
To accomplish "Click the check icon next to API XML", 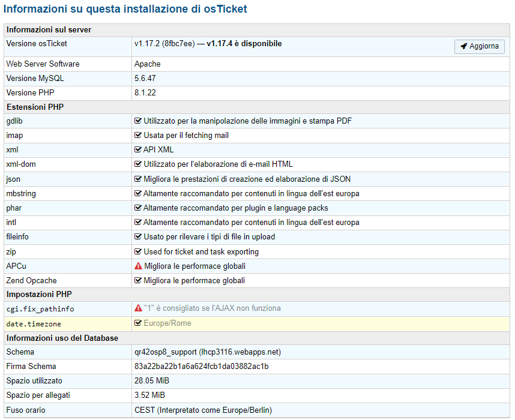I will point(138,150).
